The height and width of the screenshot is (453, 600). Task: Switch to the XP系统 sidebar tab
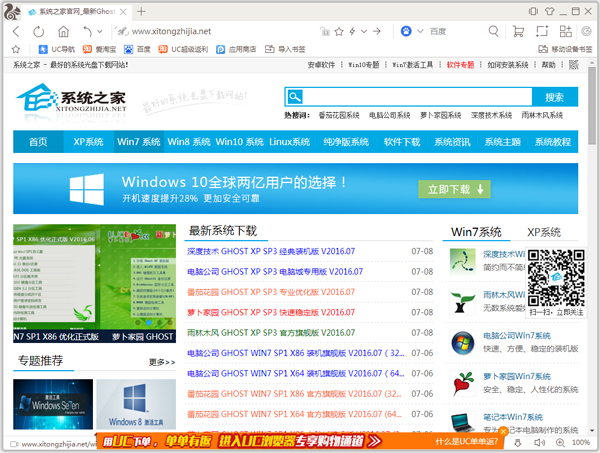[x=543, y=232]
